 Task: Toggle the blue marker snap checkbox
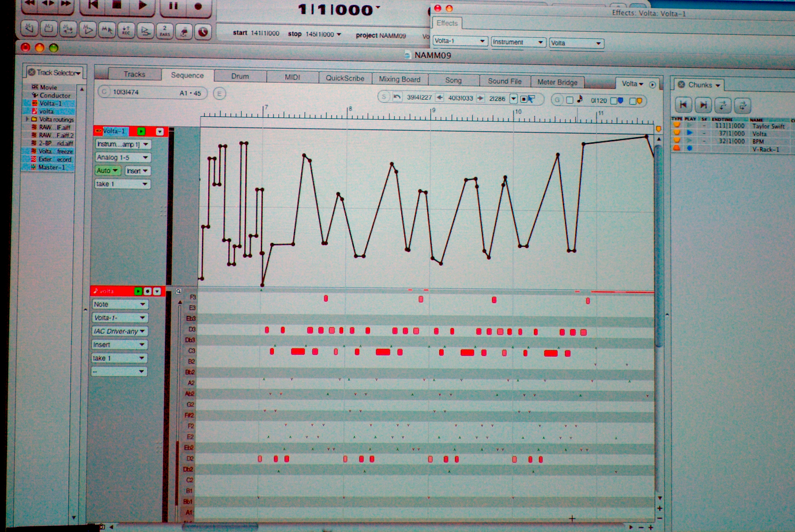613,101
